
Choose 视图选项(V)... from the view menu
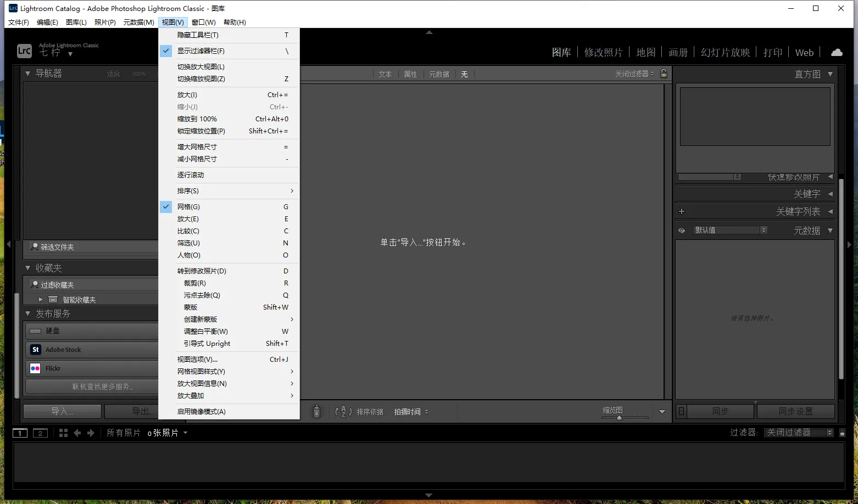197,360
